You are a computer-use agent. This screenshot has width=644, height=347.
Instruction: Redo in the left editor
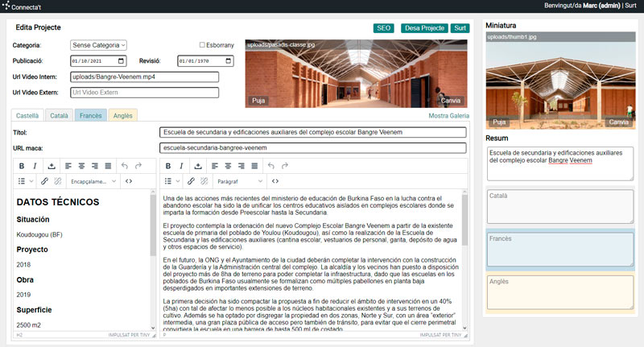(138, 166)
